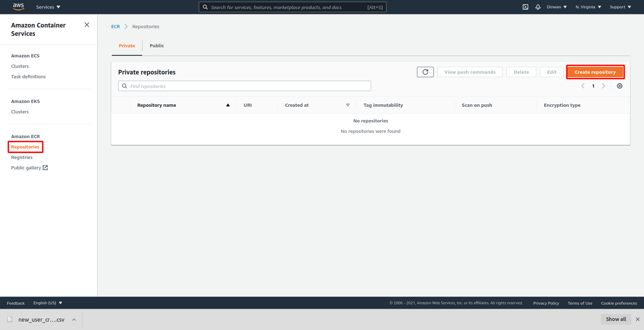Switch to the Private tab
This screenshot has height=330, width=644.
point(127,46)
